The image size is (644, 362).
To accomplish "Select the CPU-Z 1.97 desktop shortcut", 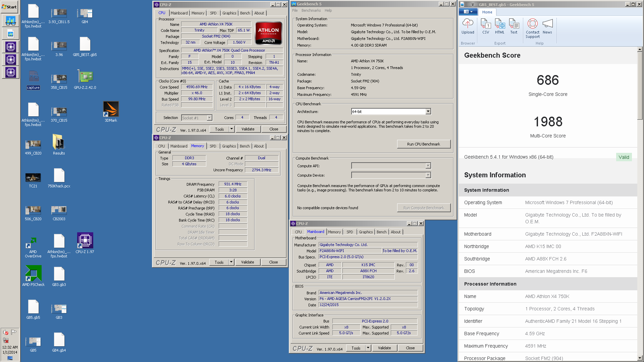I will click(x=85, y=243).
